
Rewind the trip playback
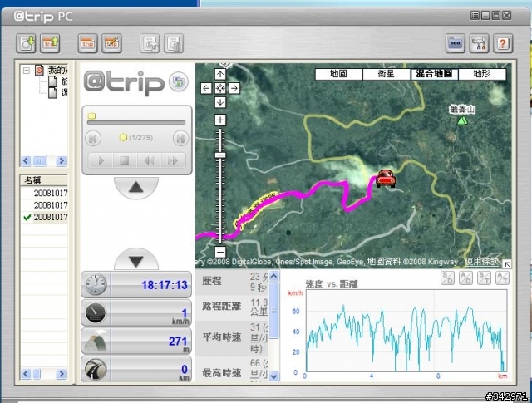(150, 160)
